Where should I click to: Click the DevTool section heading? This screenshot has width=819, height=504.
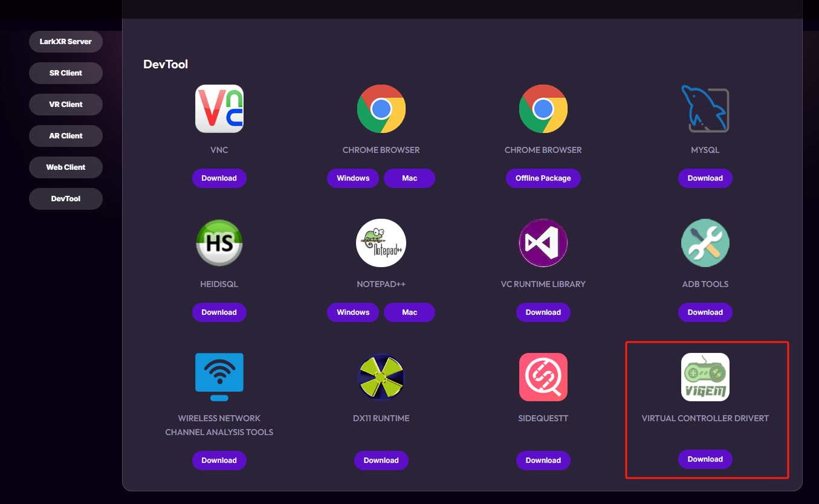[x=166, y=64]
